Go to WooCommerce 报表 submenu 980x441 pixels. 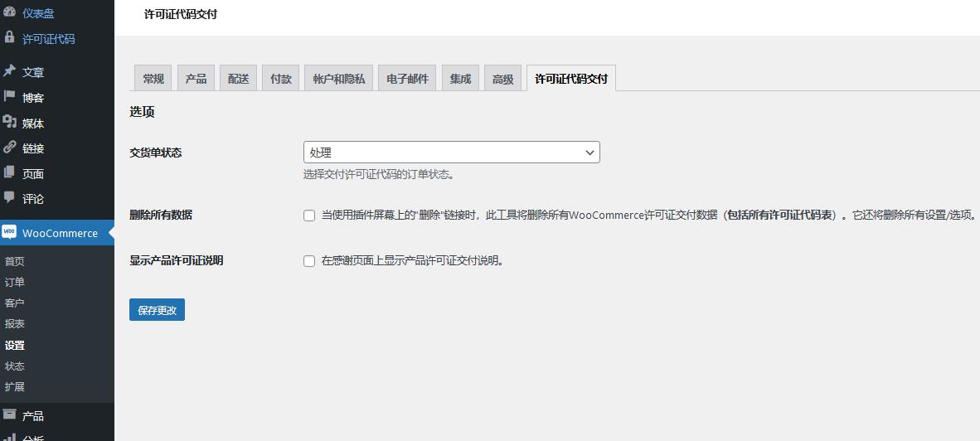tap(14, 324)
